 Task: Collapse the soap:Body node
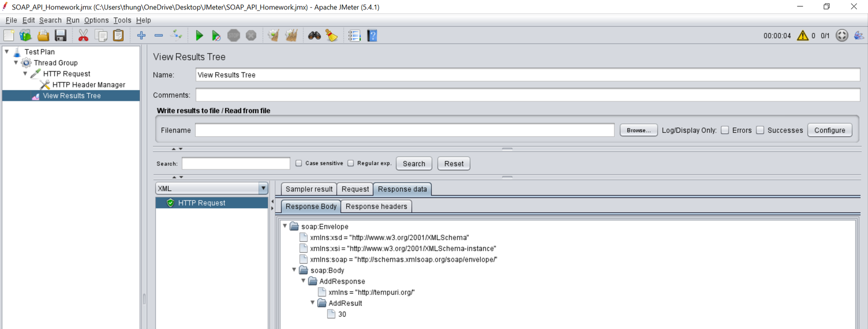(294, 270)
